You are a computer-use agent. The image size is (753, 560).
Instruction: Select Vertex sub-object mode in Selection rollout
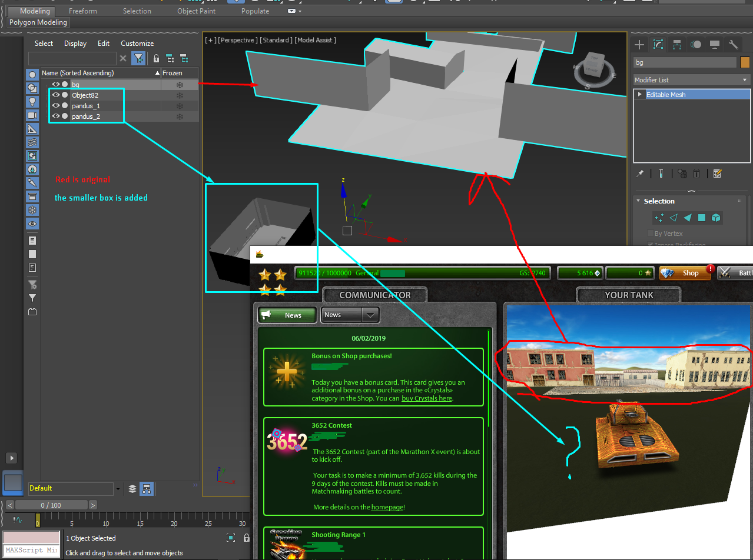pos(659,218)
